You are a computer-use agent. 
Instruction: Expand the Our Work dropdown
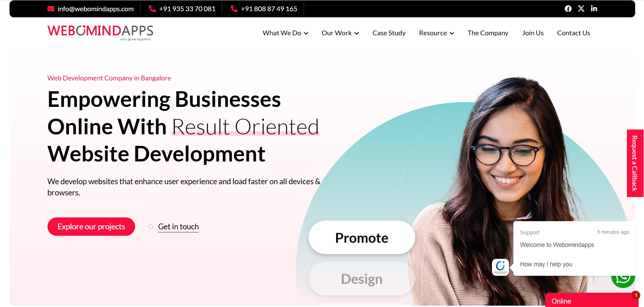(340, 33)
